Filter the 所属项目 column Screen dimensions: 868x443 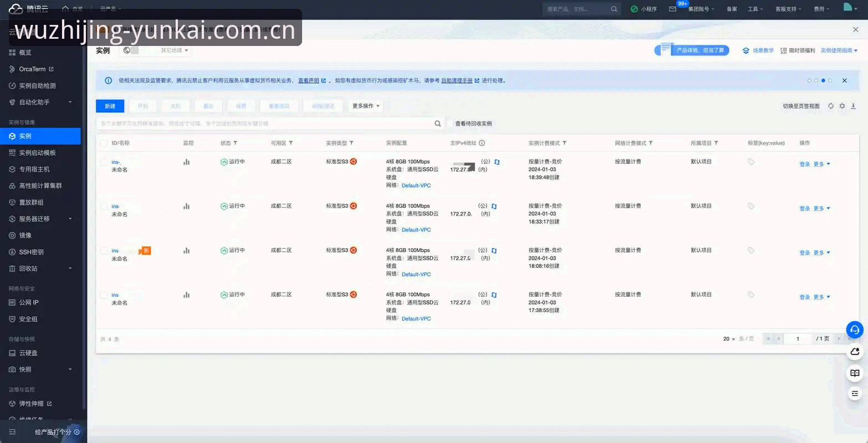716,143
